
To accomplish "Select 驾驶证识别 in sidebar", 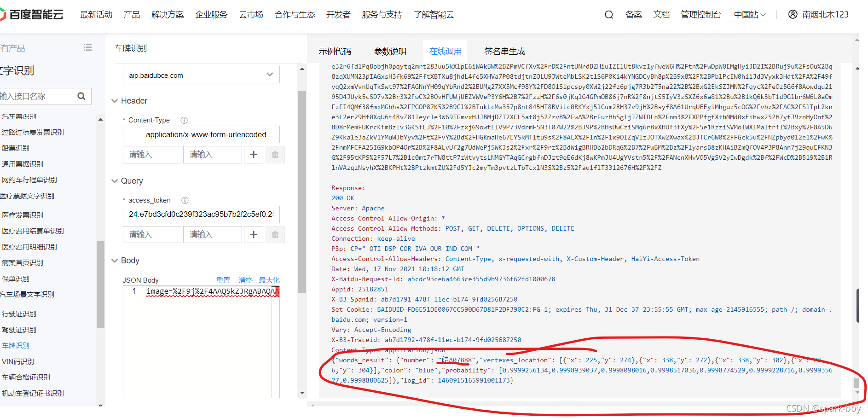I will 19,330.
